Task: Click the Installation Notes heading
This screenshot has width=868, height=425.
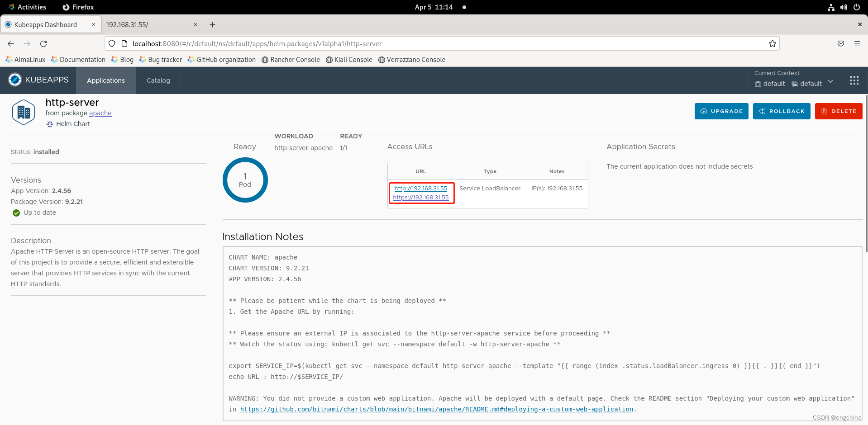Action: [x=263, y=237]
